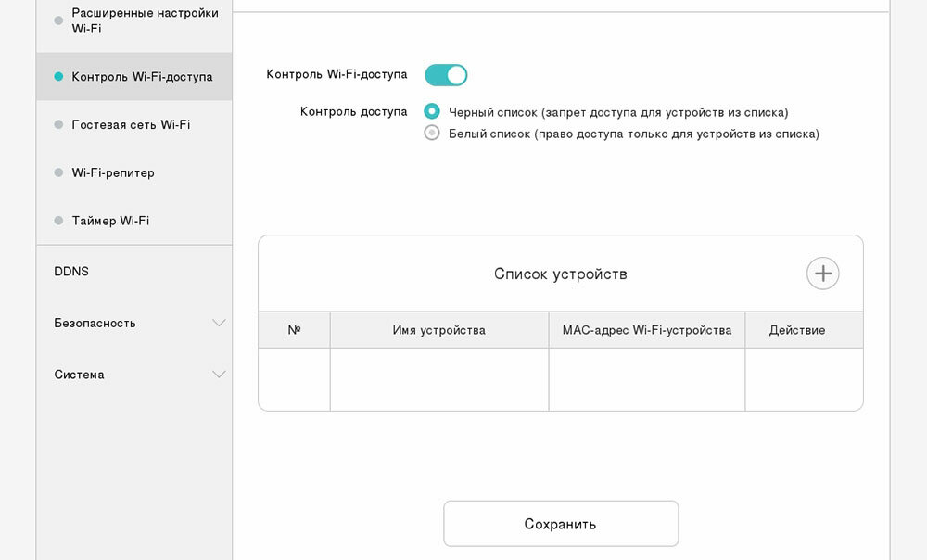Click the Список устройств table title

(x=561, y=274)
